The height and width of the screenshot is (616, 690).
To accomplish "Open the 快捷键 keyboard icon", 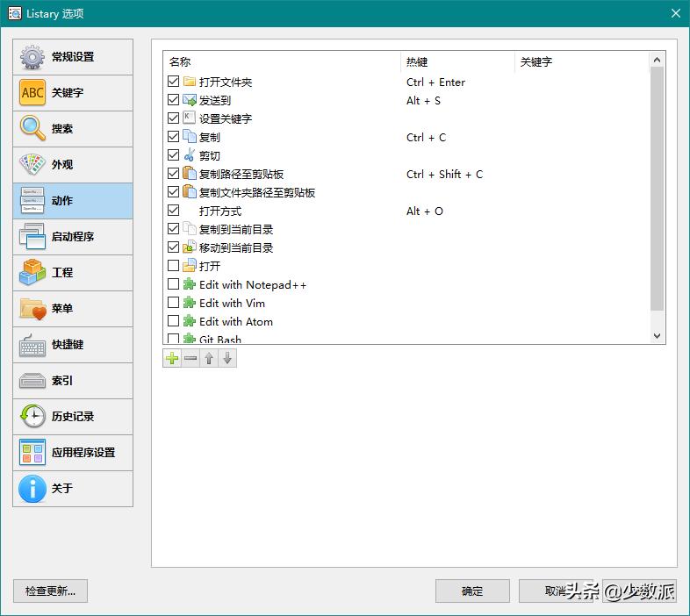I will (32, 345).
